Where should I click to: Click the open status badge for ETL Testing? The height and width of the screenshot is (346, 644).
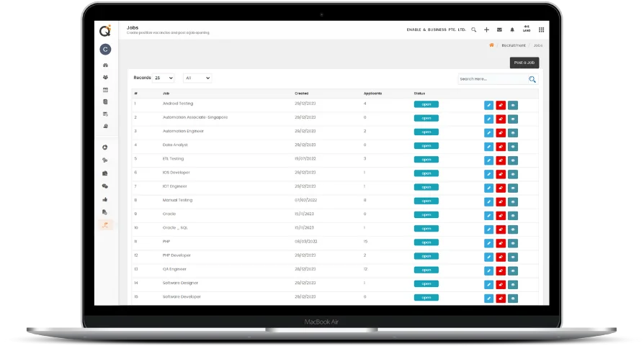426,160
